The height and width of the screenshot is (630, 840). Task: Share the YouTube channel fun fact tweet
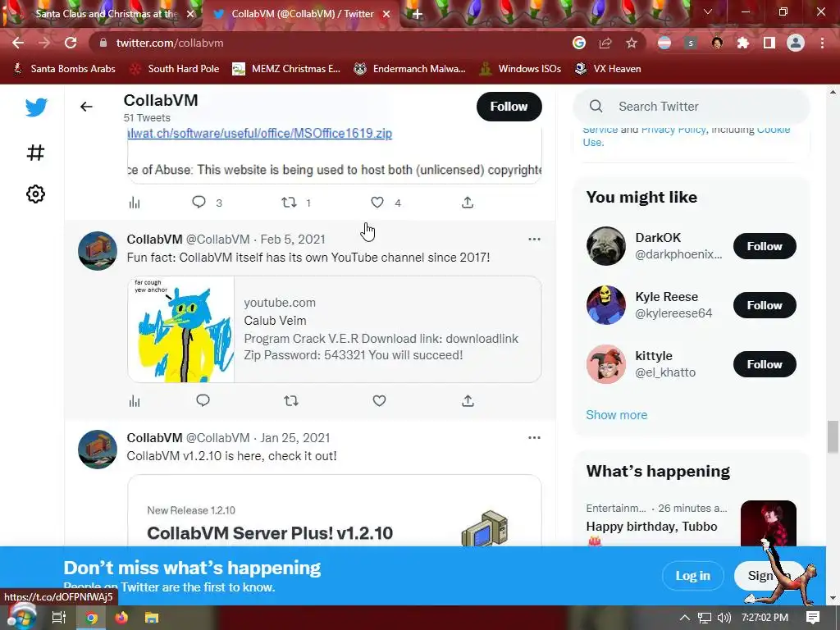468,400
